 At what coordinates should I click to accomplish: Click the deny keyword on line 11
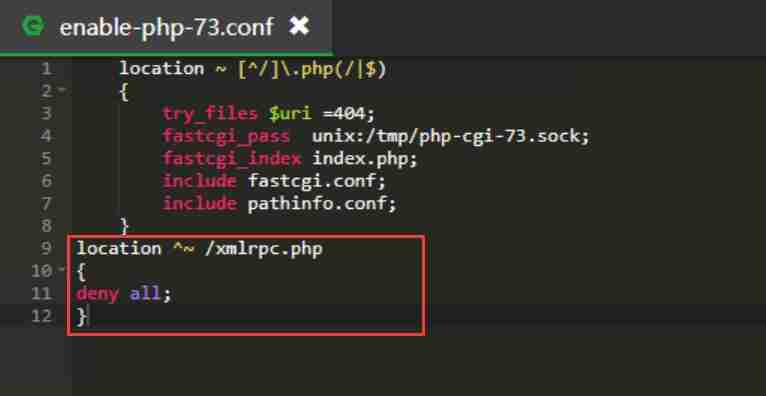pyautogui.click(x=97, y=293)
